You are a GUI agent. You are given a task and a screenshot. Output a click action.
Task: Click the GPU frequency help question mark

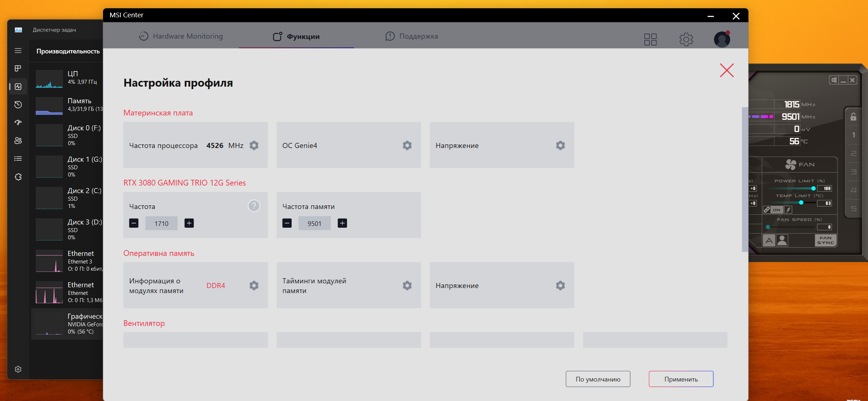tap(254, 206)
